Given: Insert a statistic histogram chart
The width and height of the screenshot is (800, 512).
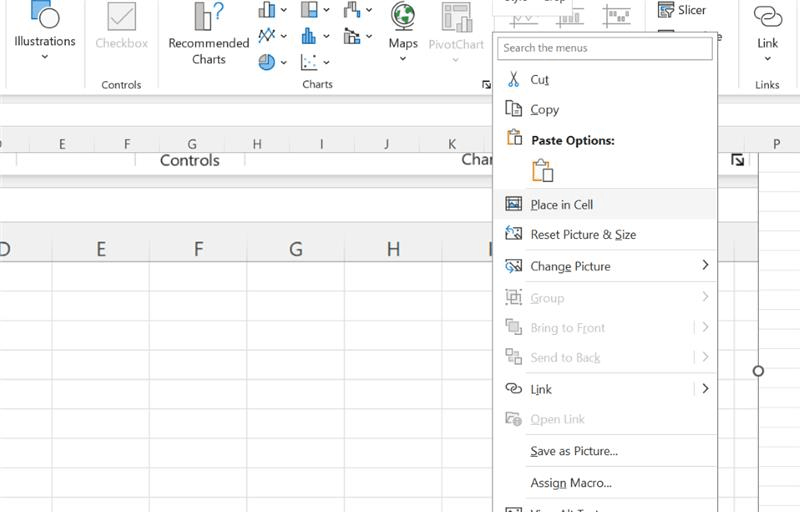Looking at the screenshot, I should [x=309, y=36].
